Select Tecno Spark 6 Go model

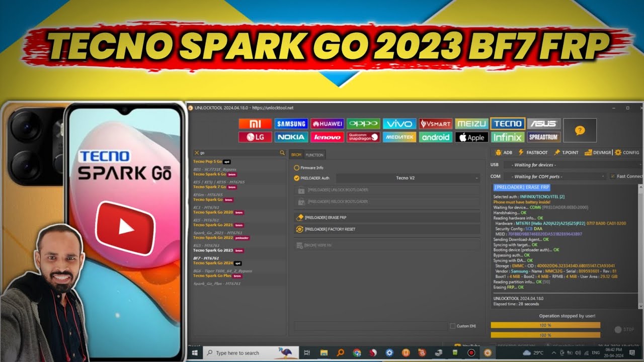coord(209,174)
